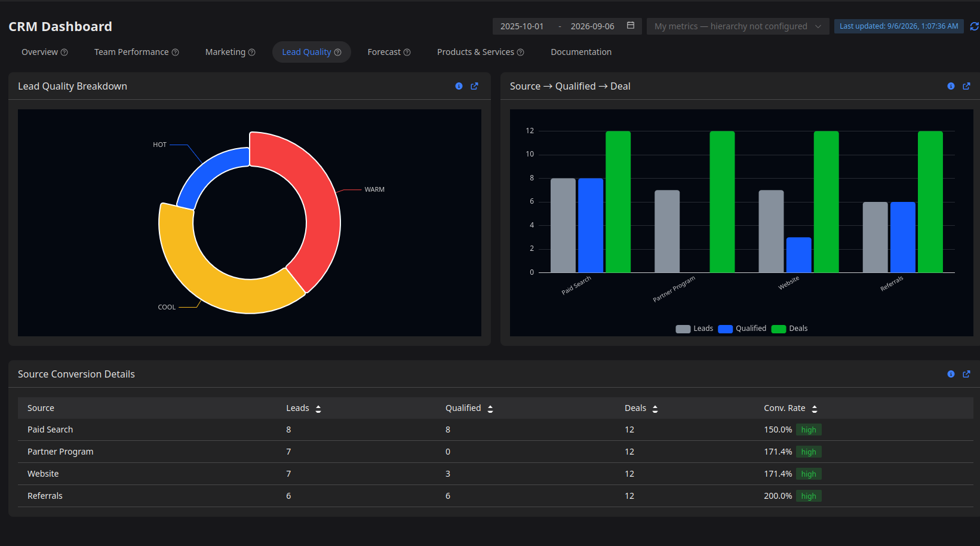Click the Last updated timestamp badge

tap(899, 26)
